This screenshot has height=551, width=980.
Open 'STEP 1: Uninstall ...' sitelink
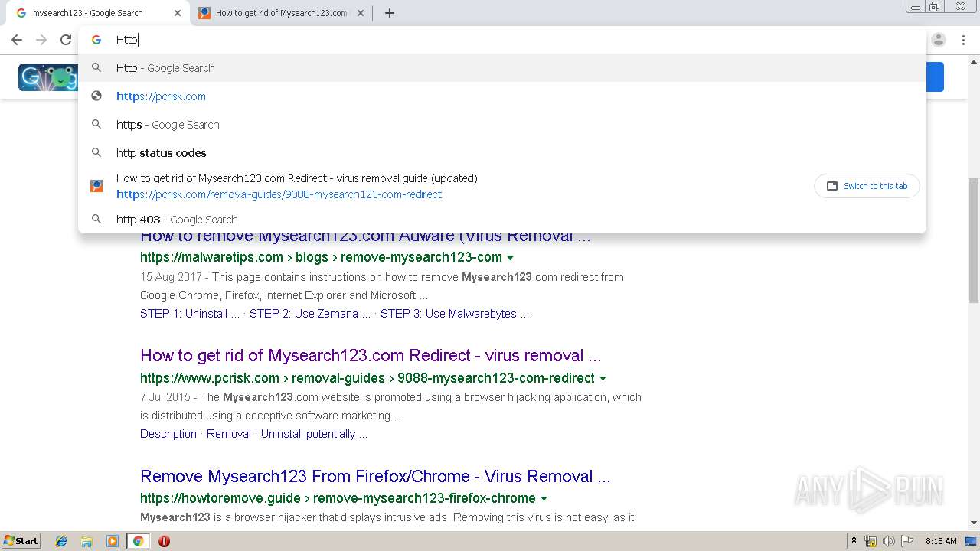190,314
